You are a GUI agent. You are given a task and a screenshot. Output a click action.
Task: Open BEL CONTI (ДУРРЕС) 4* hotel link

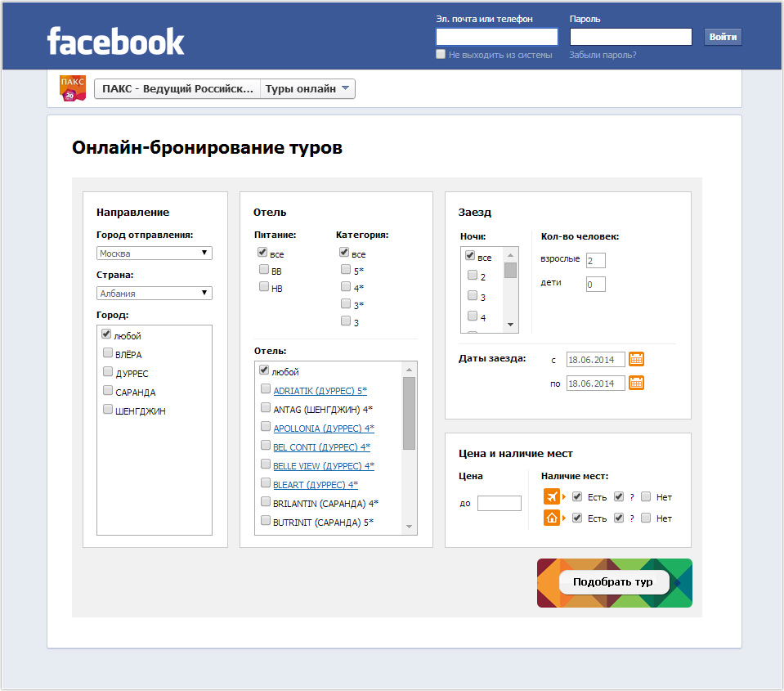[x=321, y=447]
